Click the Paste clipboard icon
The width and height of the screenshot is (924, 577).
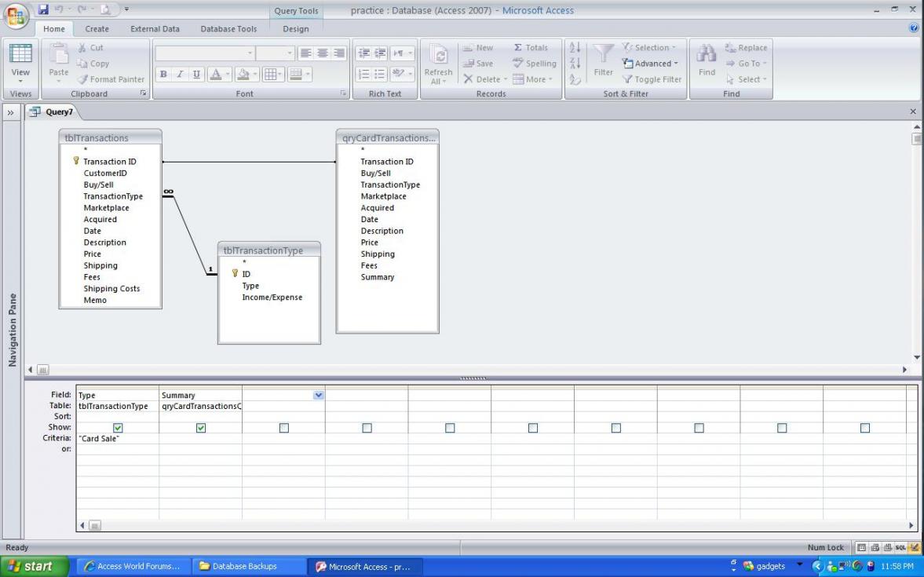59,55
